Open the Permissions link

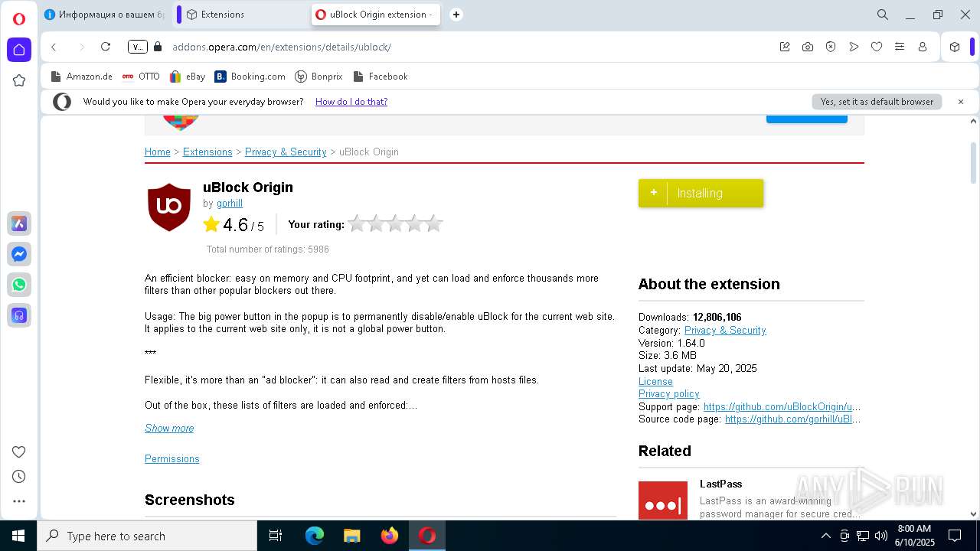coord(172,458)
